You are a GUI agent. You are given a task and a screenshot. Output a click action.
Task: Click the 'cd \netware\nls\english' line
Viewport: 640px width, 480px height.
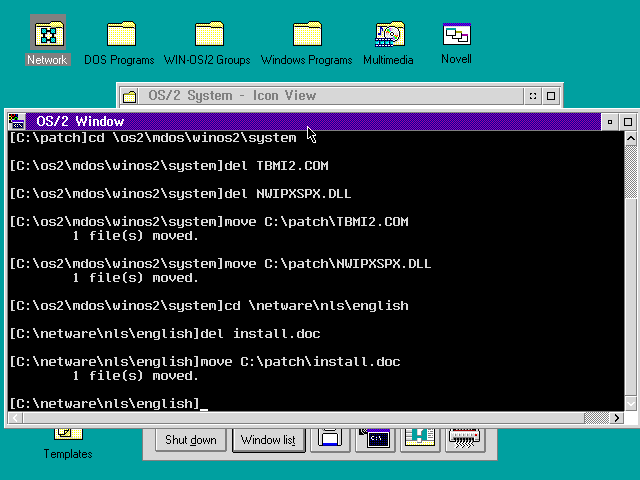tap(209, 306)
